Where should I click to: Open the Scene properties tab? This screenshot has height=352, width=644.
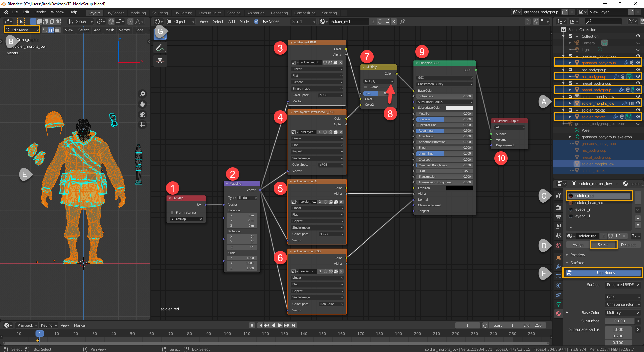pyautogui.click(x=558, y=236)
